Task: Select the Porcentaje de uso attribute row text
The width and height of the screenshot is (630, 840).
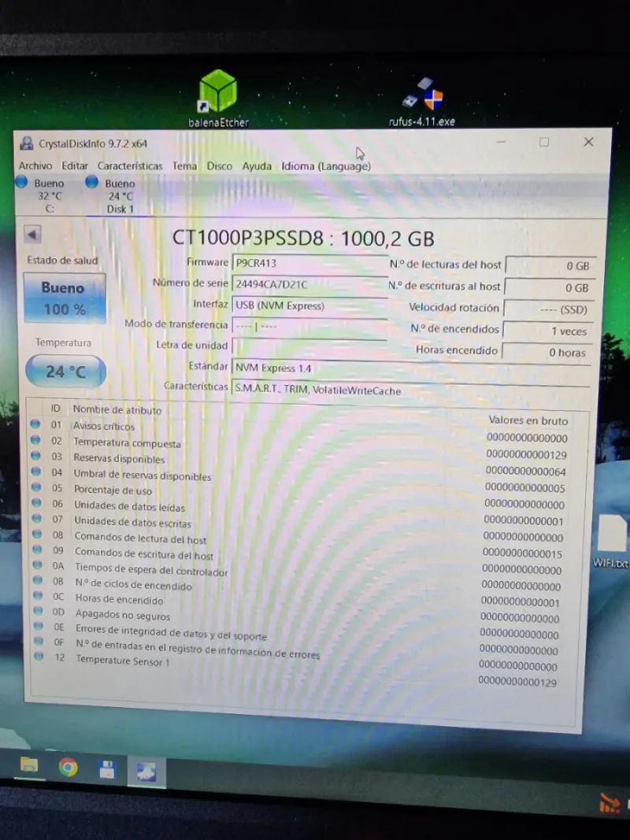Action: pos(113,490)
